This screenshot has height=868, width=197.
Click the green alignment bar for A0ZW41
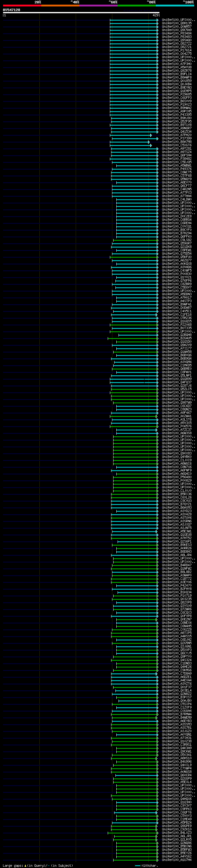tap(134, 417)
